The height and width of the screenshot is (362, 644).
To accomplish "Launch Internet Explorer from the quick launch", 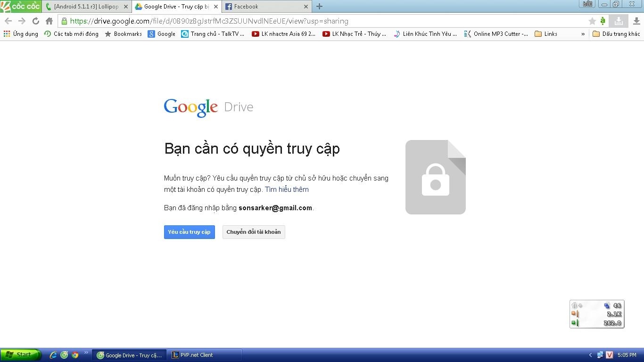I will [53, 355].
